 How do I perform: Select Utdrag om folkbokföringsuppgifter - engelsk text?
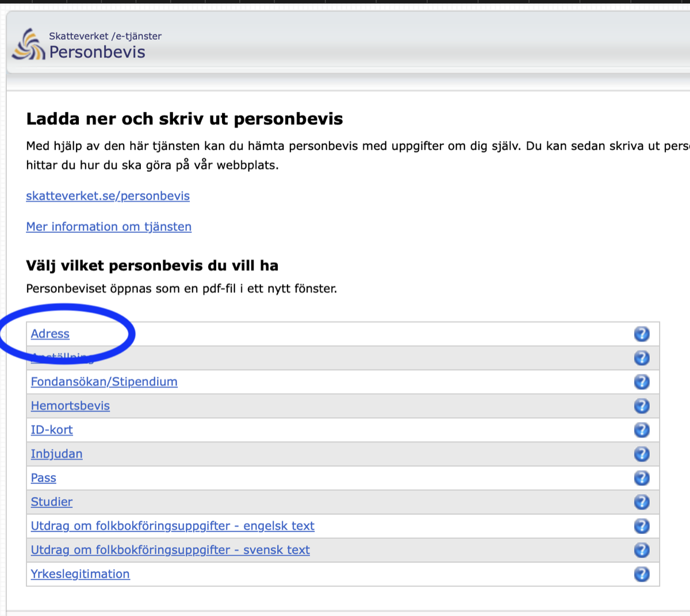click(x=172, y=526)
